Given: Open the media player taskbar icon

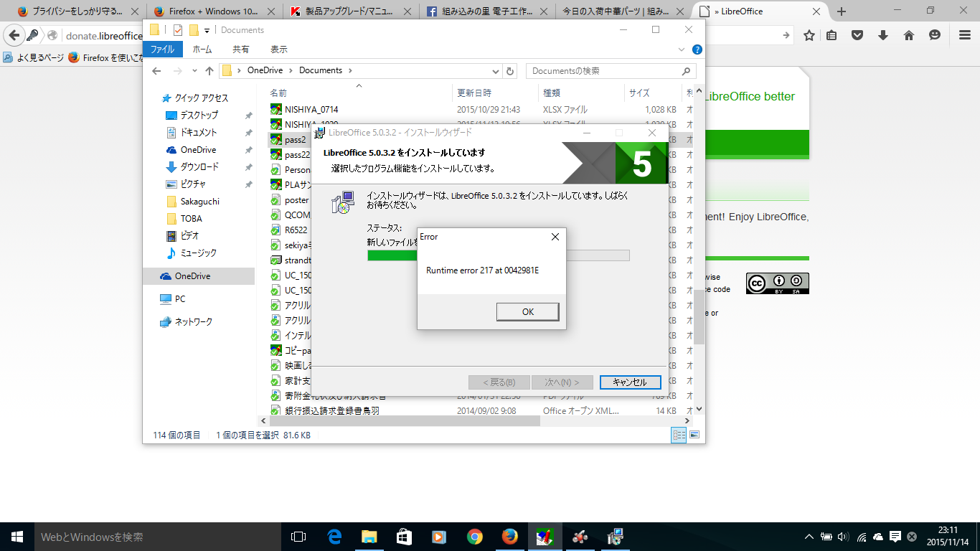Looking at the screenshot, I should tap(439, 537).
